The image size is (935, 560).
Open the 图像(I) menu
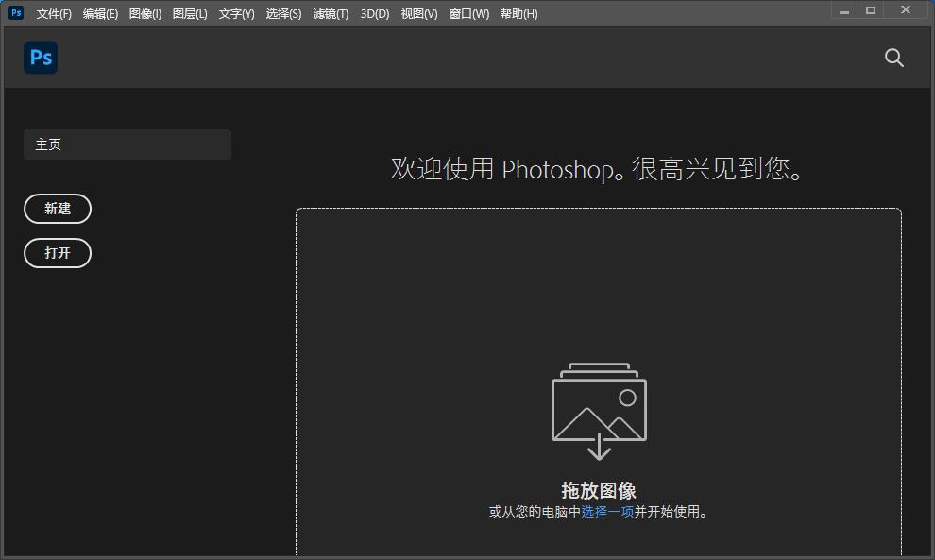(145, 14)
